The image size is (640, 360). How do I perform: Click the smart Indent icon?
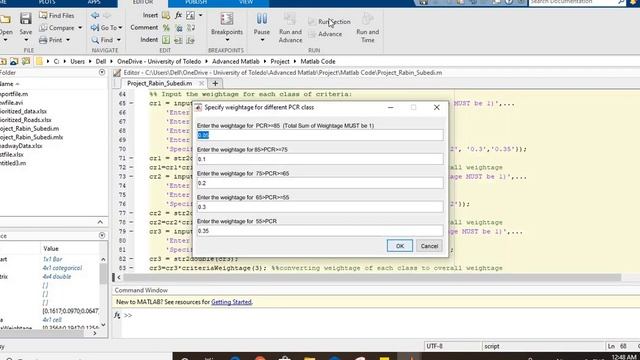tap(166, 40)
